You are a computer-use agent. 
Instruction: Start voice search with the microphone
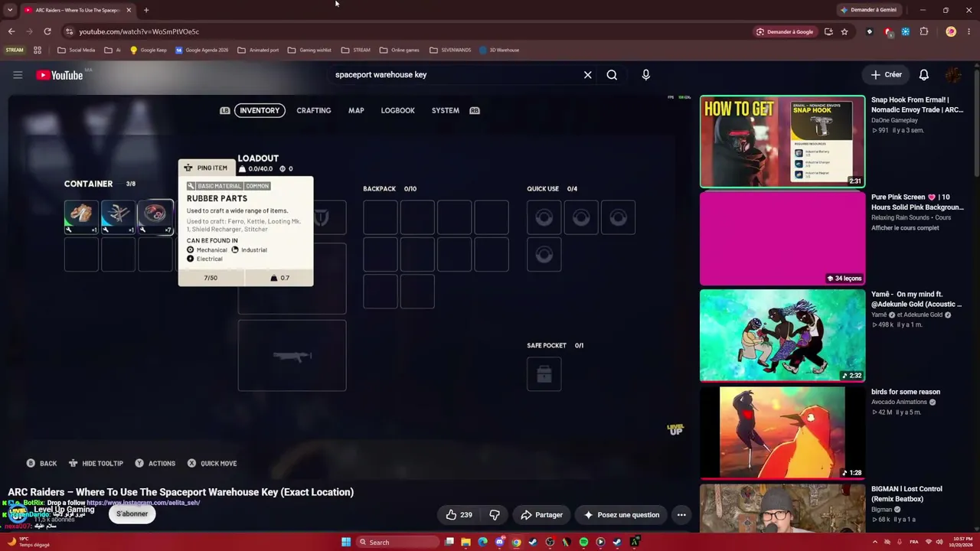pos(645,75)
